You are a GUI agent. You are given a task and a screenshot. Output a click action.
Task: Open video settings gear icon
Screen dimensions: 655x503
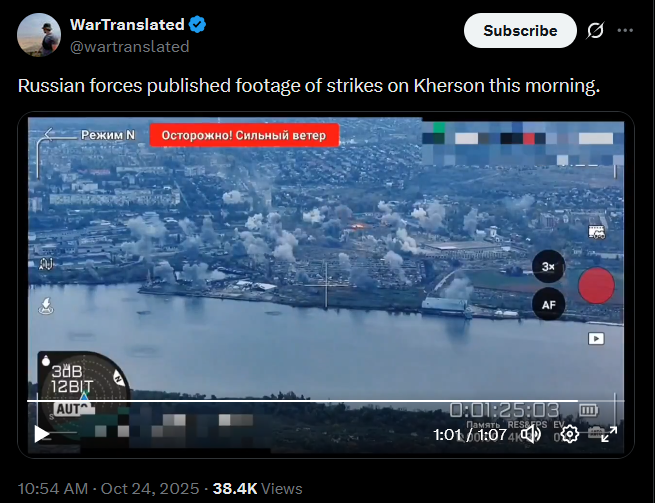point(569,434)
